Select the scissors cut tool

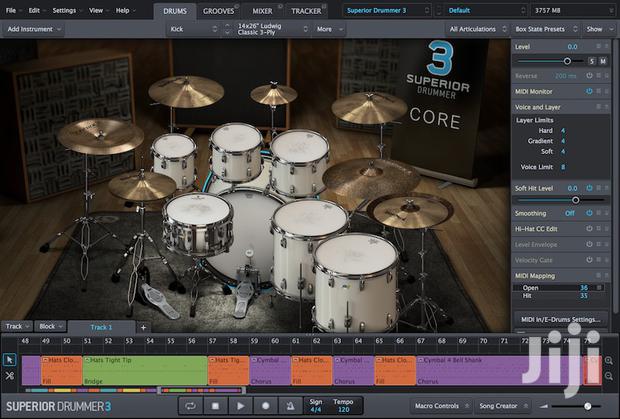9,376
